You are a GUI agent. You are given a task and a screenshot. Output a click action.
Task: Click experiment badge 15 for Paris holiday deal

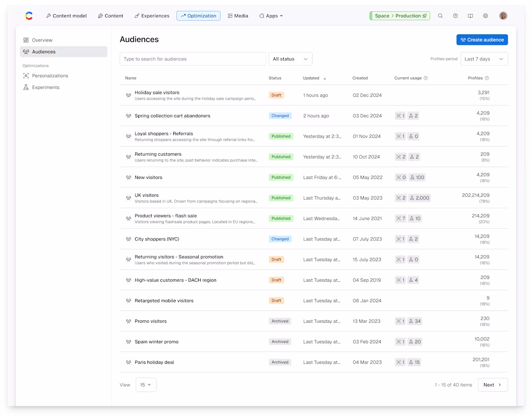414,363
